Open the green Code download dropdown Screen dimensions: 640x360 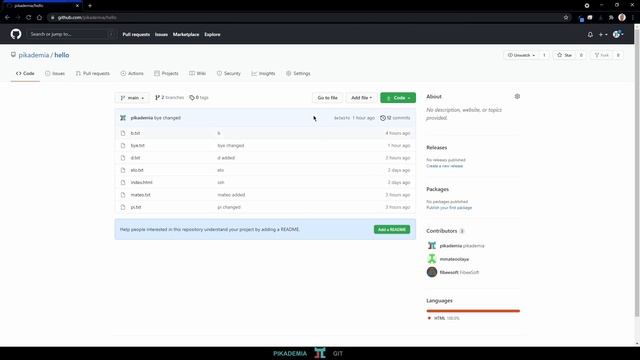[398, 98]
